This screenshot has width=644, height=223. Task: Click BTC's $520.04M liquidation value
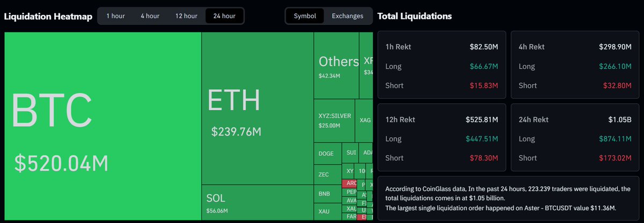(61, 162)
